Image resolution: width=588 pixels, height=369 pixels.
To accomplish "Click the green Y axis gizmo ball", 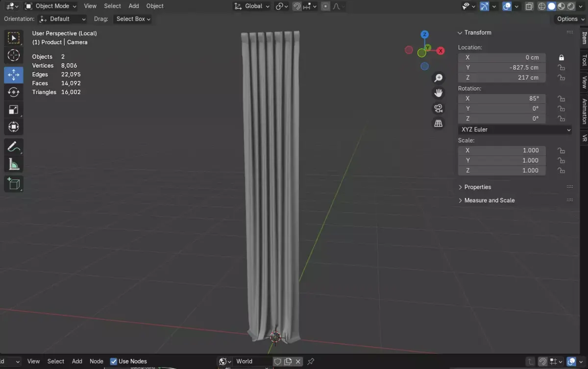I will [x=428, y=48].
